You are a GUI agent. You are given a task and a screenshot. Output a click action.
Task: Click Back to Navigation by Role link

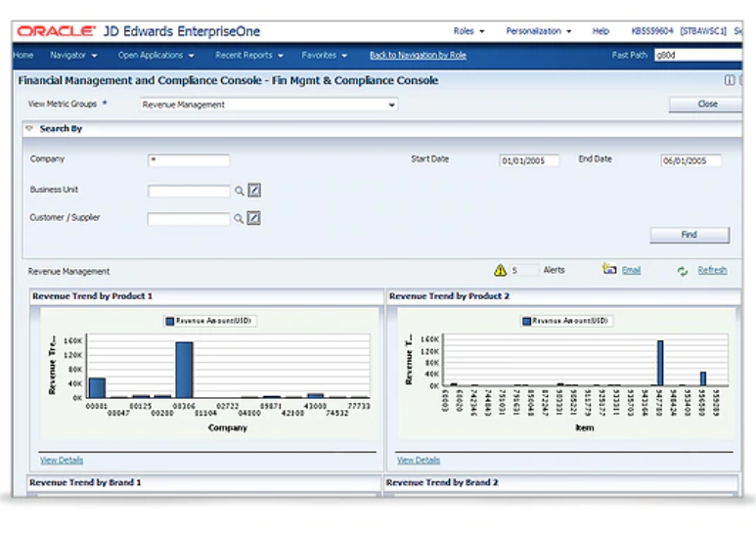(418, 56)
